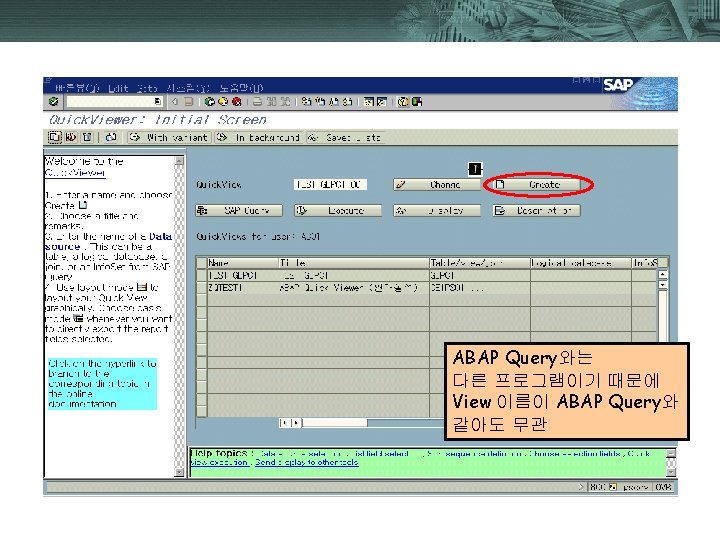Click the green Enter checkmark icon
This screenshot has height=540, width=720.
pos(53,101)
